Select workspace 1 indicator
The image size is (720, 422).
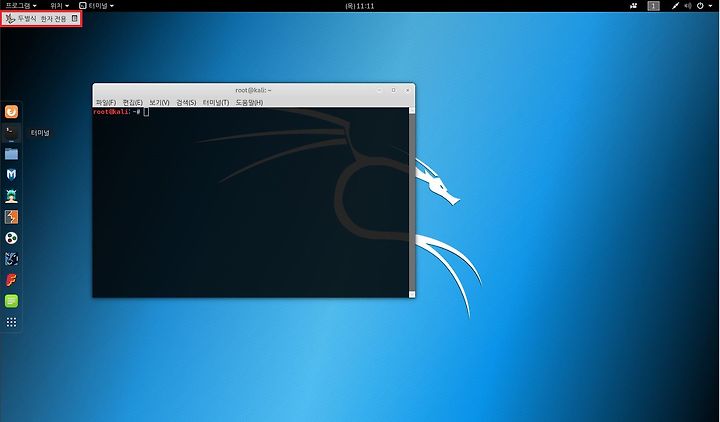[x=653, y=6]
